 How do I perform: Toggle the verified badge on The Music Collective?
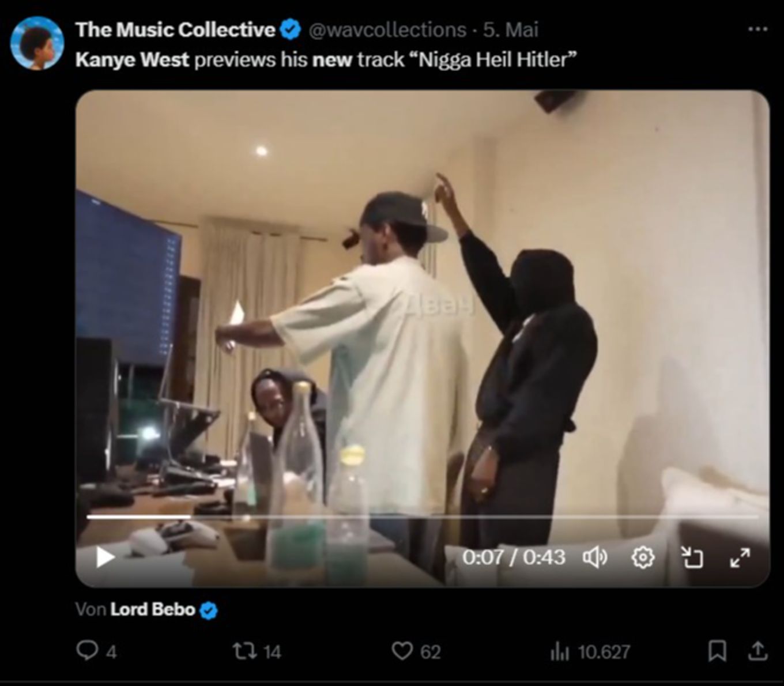(291, 28)
